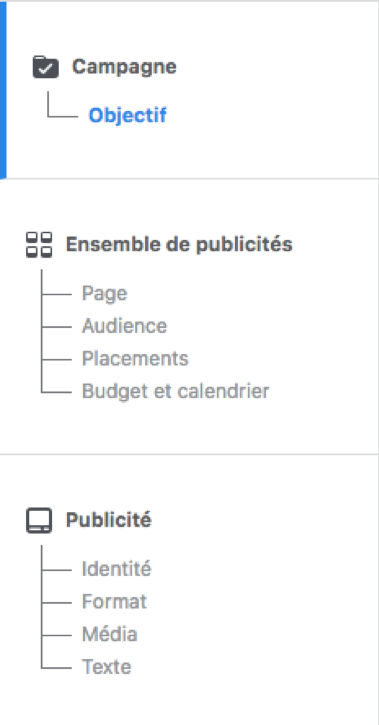Open the Format step

point(114,602)
